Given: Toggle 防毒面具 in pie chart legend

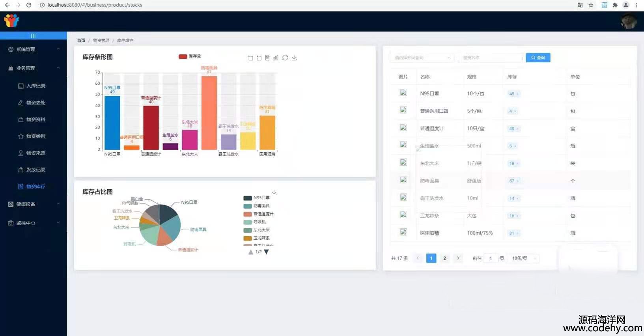Looking at the screenshot, I should coord(257,206).
